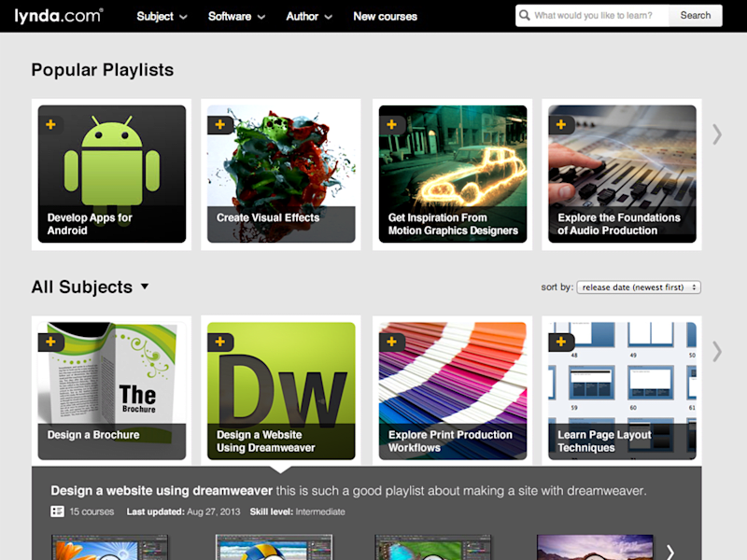Image resolution: width=747 pixels, height=560 pixels.
Task: Open the Design a Brochure playlist
Action: point(112,391)
